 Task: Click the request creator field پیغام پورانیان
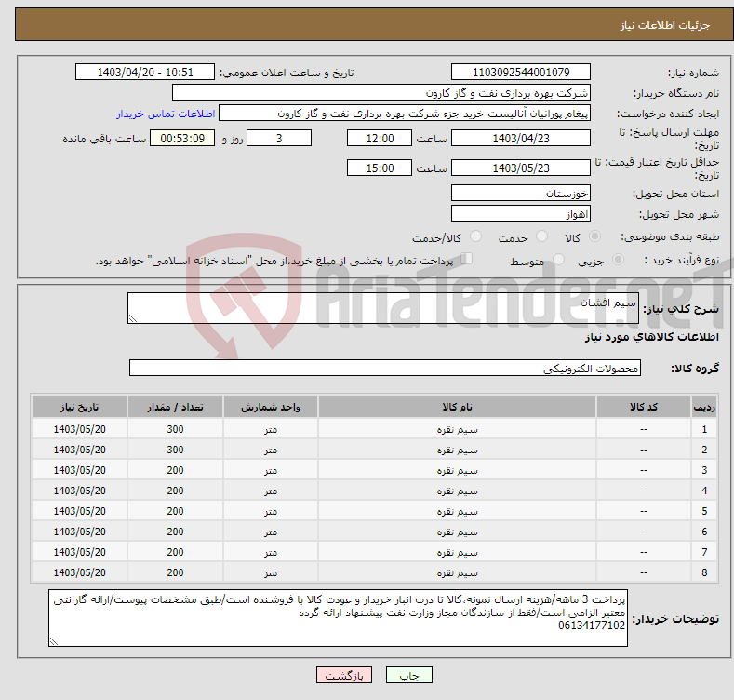[405, 114]
